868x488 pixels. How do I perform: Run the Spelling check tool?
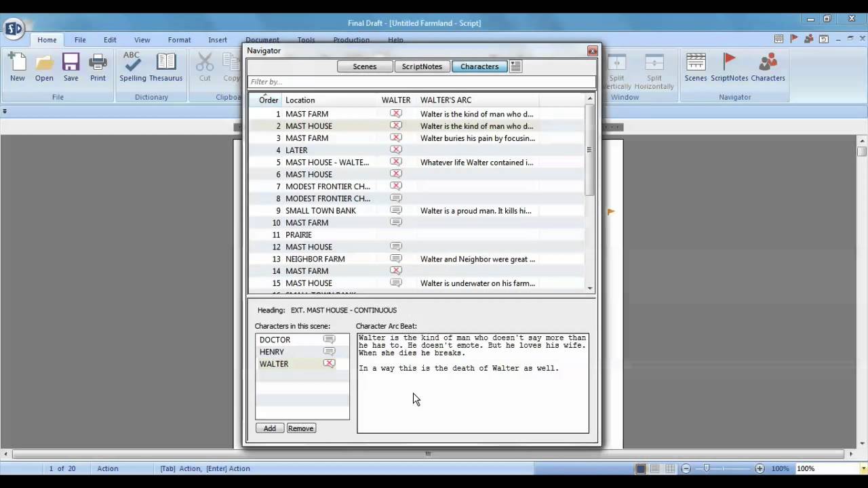pos(133,67)
